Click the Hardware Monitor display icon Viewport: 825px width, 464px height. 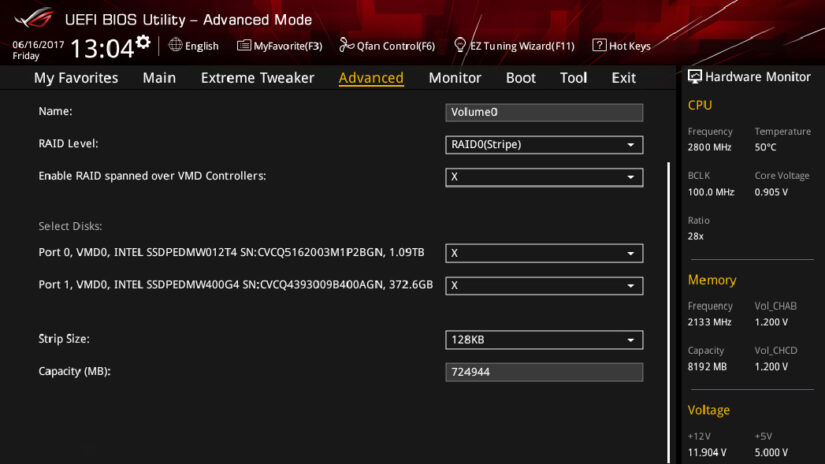[x=695, y=77]
